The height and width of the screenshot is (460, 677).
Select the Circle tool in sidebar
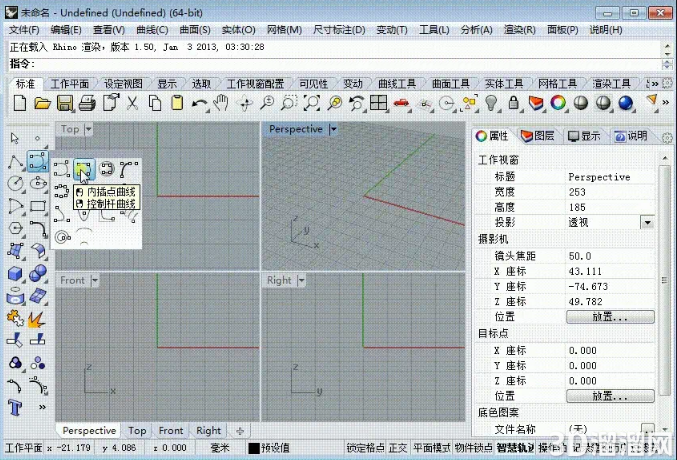(16, 183)
